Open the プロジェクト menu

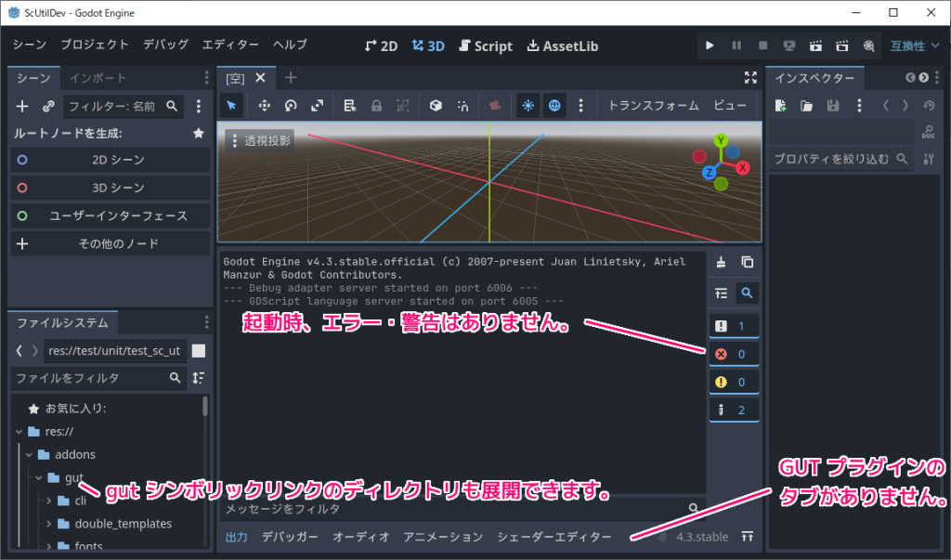95,45
